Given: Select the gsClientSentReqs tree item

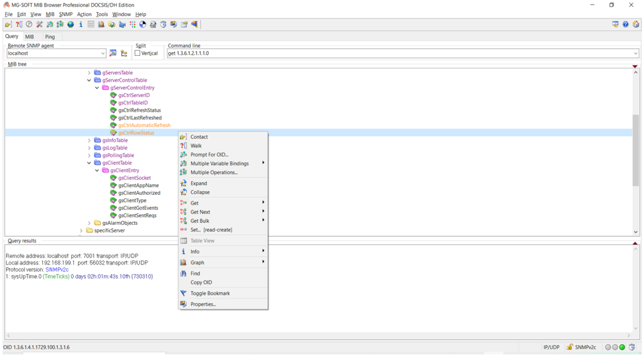Looking at the screenshot, I should [x=137, y=215].
